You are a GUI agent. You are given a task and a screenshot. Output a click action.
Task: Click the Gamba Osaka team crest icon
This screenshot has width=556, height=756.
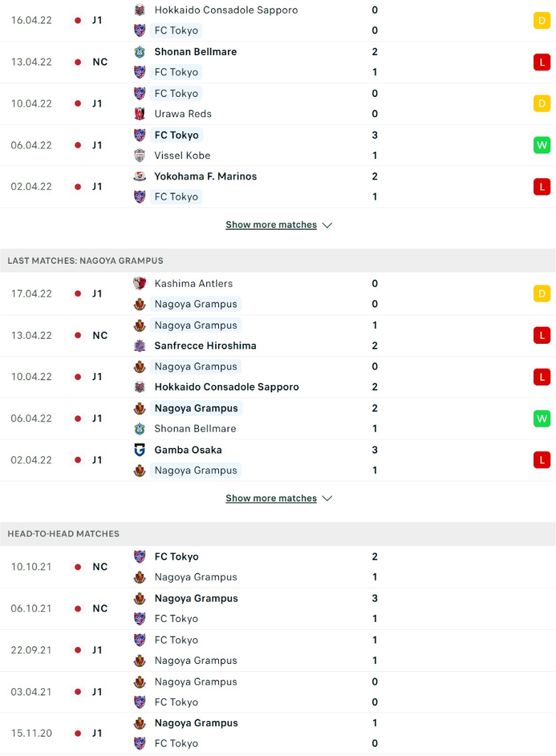[x=140, y=450]
